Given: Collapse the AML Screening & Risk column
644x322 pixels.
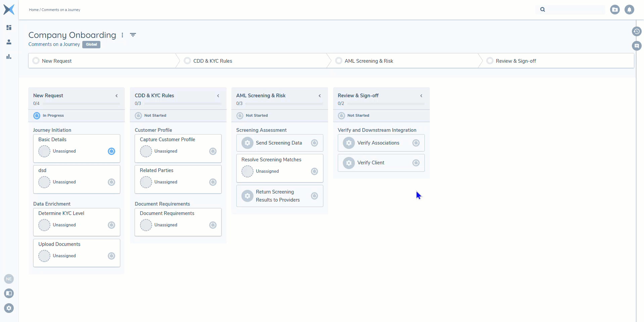Looking at the screenshot, I should (320, 96).
